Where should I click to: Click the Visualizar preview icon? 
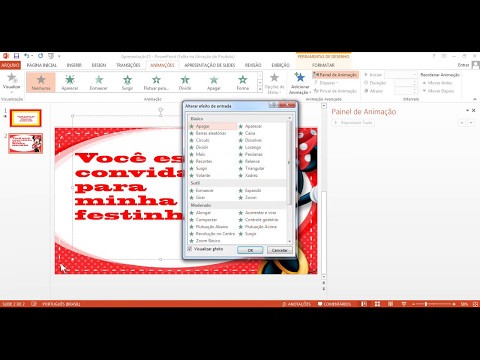click(x=12, y=77)
